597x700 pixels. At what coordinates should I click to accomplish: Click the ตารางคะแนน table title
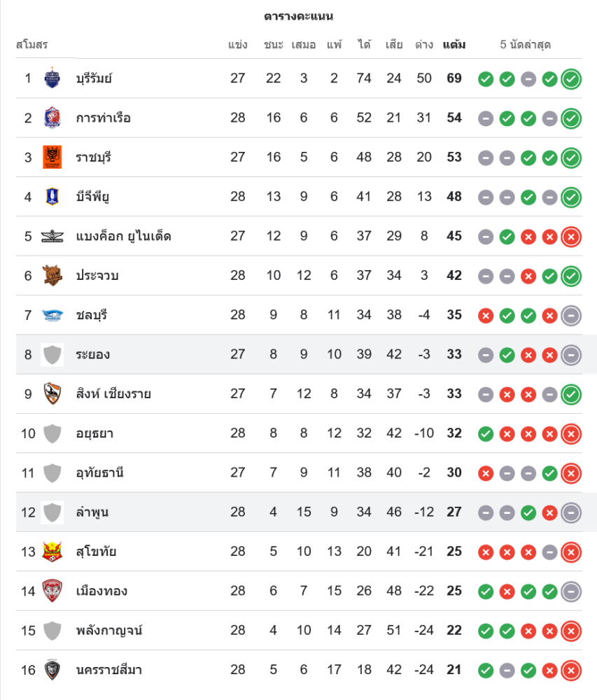point(299,16)
